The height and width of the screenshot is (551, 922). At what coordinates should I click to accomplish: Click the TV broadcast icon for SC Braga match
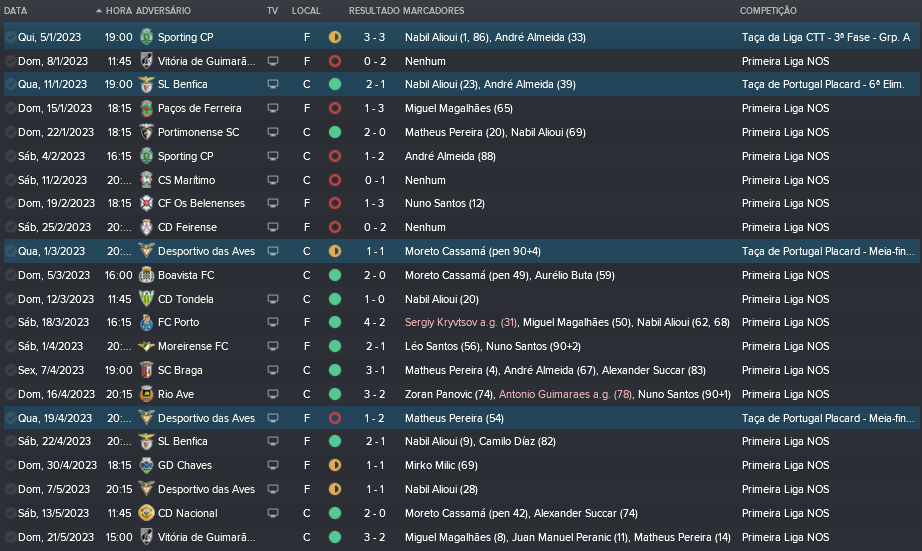coord(273,370)
